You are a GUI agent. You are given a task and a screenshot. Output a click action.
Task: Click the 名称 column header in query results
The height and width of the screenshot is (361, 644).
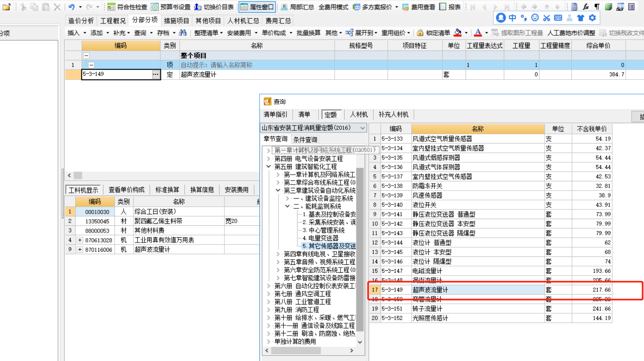[x=478, y=129]
